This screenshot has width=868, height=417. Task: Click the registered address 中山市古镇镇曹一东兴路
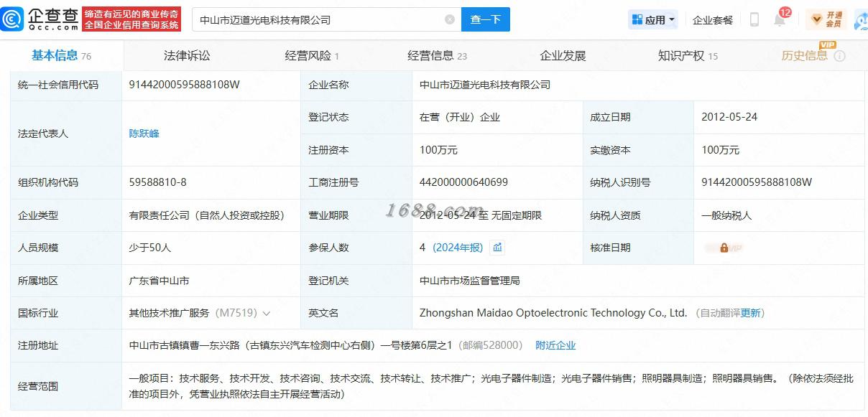click(290, 345)
